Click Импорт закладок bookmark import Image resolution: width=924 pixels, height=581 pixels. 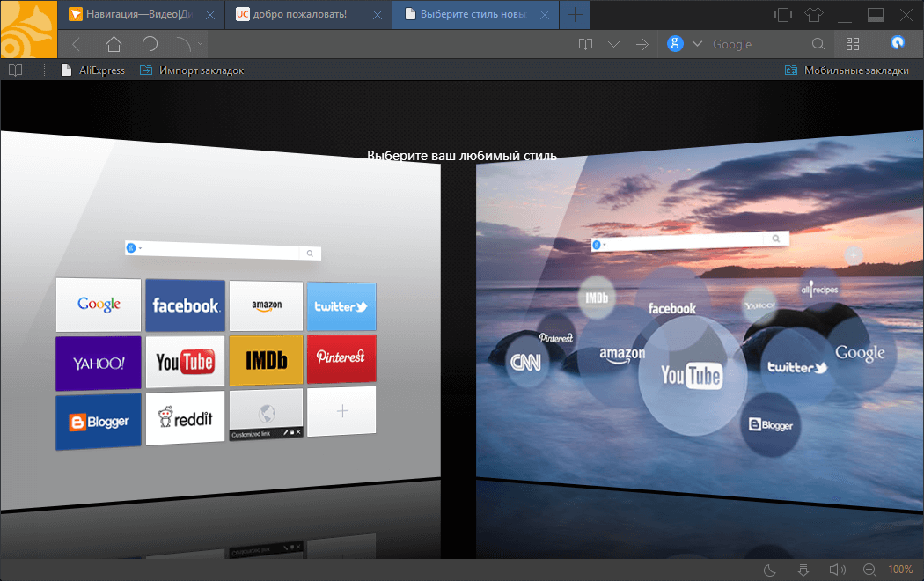click(x=192, y=70)
